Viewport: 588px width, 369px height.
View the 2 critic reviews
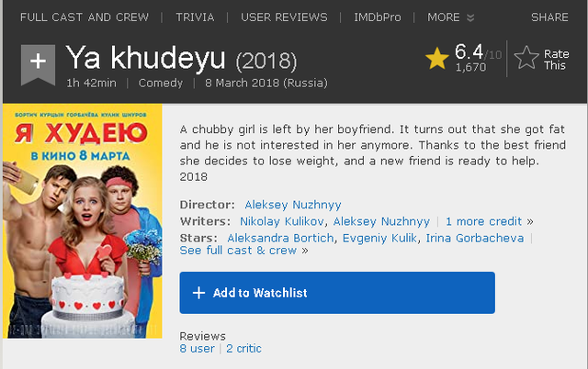[243, 349]
